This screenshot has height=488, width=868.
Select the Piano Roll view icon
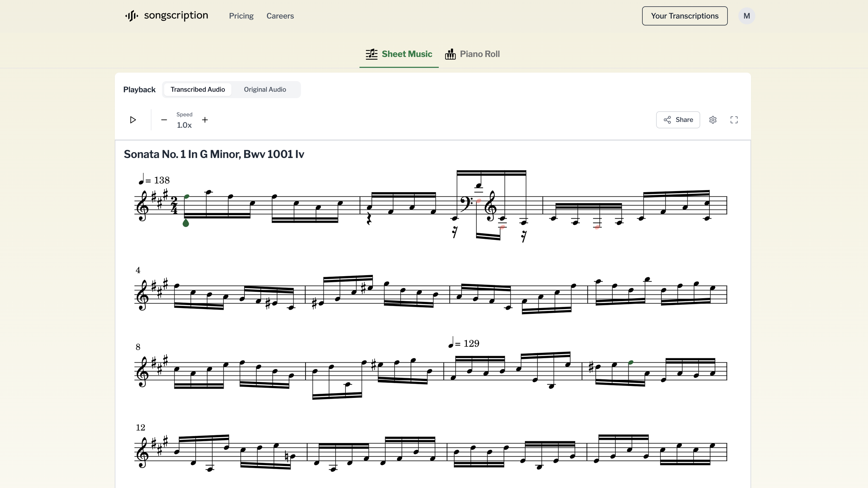tap(451, 54)
